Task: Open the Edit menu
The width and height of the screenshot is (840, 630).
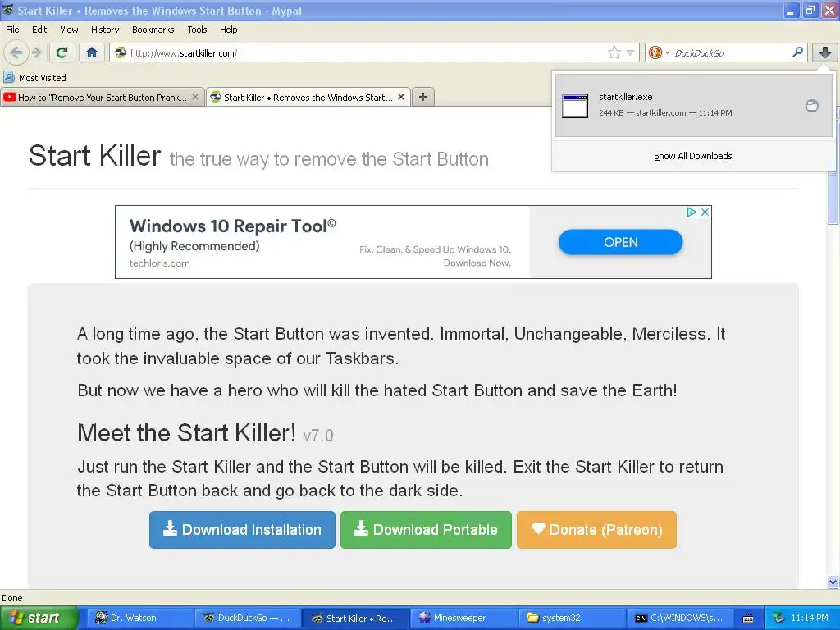Action: click(x=39, y=30)
